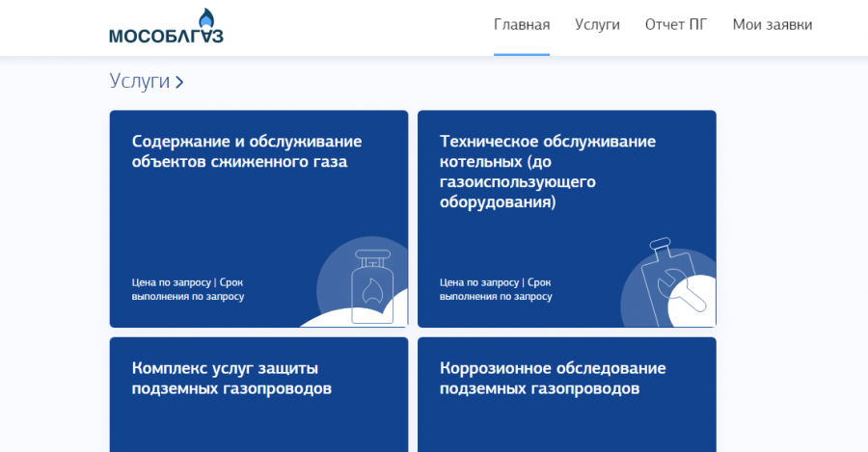This screenshot has width=868, height=452.
Task: Click the wrench and boiler icon on the card
Action: tap(672, 282)
